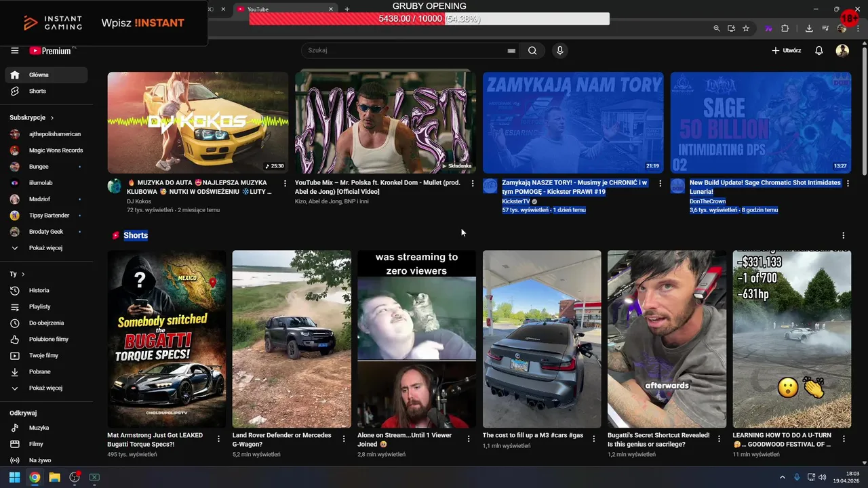868x488 pixels.
Task: Open the purple 7TV extension icon
Action: pyautogui.click(x=769, y=28)
